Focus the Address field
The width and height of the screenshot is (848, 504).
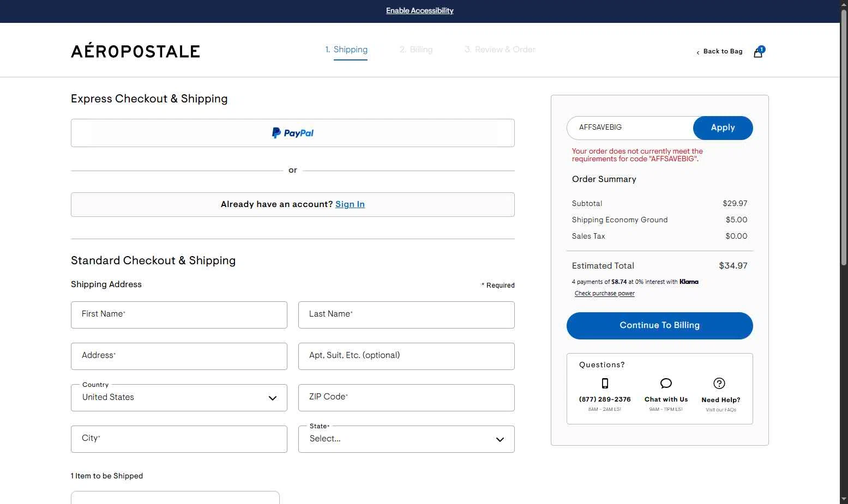179,356
